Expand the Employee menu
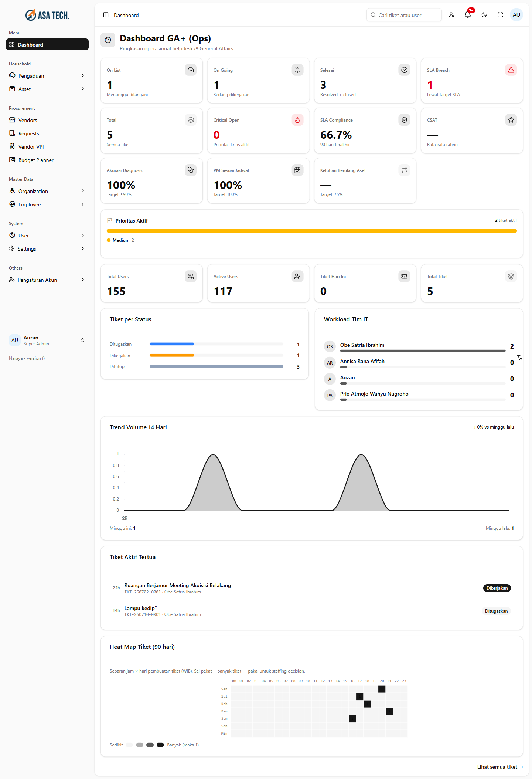Image resolution: width=532 pixels, height=779 pixels. click(x=47, y=204)
